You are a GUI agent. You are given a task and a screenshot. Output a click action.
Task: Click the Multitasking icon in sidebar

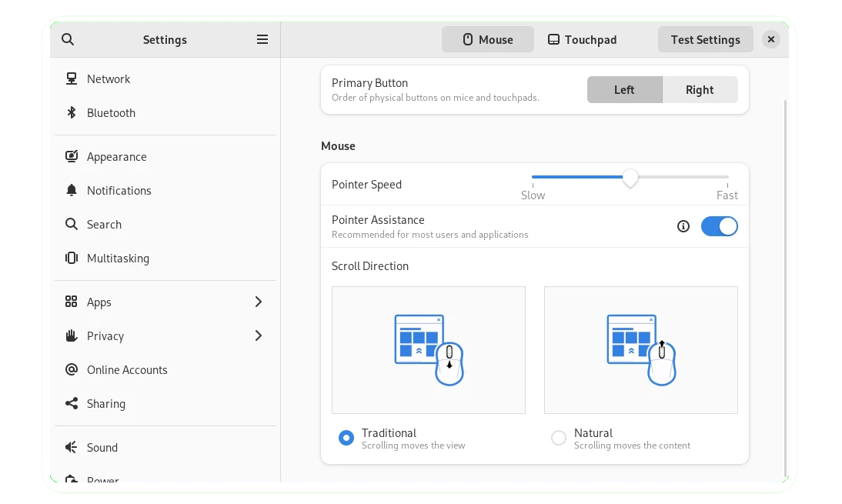(x=72, y=258)
